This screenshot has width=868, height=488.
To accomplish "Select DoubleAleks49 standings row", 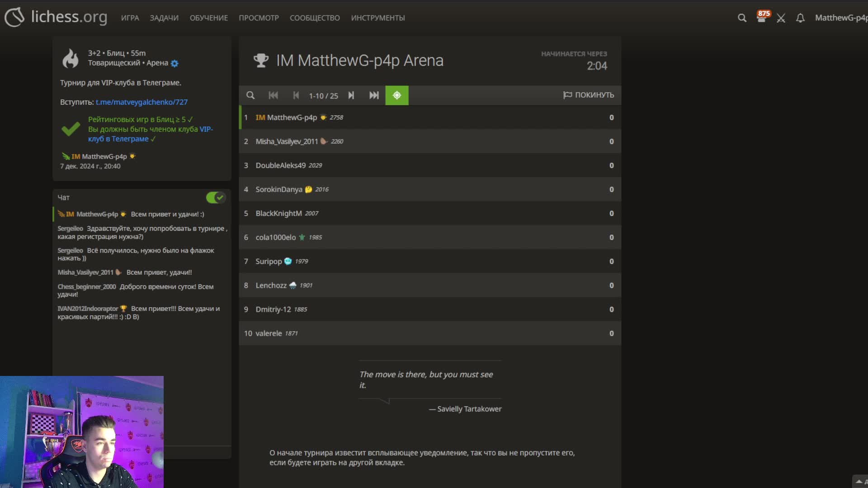I will point(430,165).
